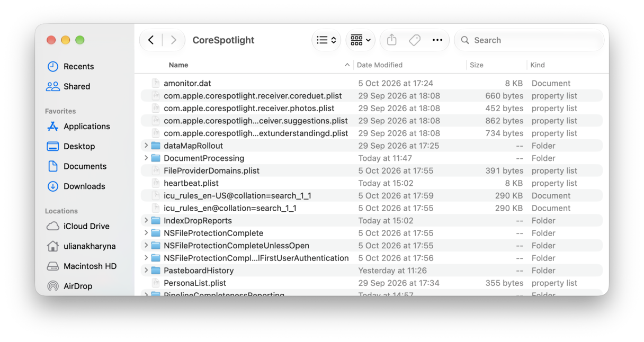Open the Group By dropdown

[x=361, y=40]
